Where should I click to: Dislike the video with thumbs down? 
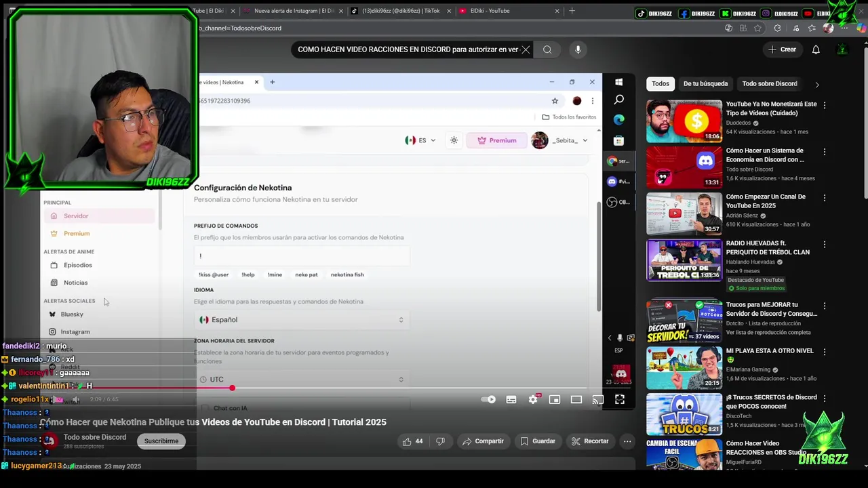pos(441,441)
